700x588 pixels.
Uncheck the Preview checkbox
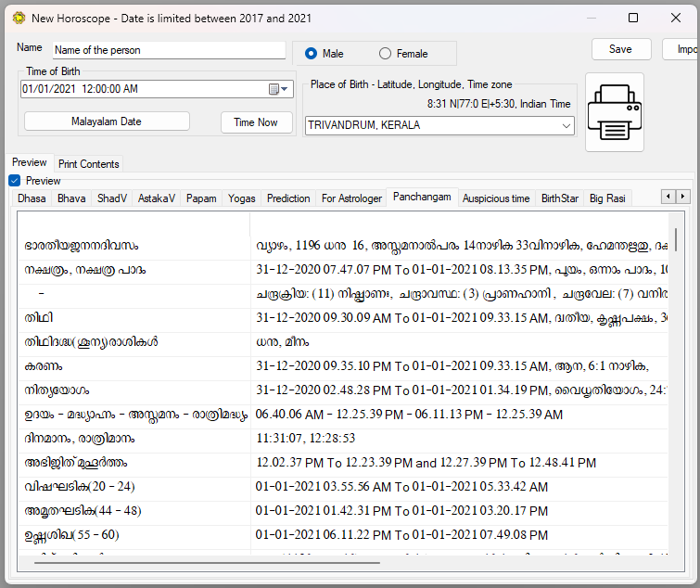(14, 181)
